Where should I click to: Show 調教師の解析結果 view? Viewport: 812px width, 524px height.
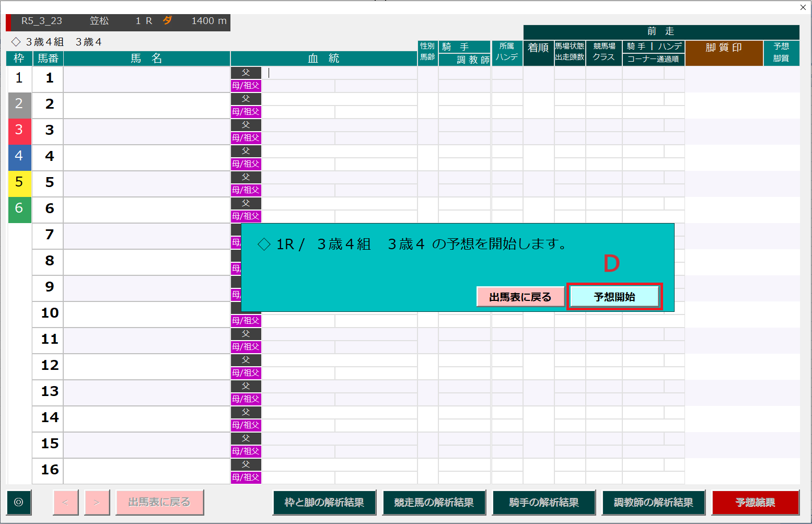click(653, 502)
